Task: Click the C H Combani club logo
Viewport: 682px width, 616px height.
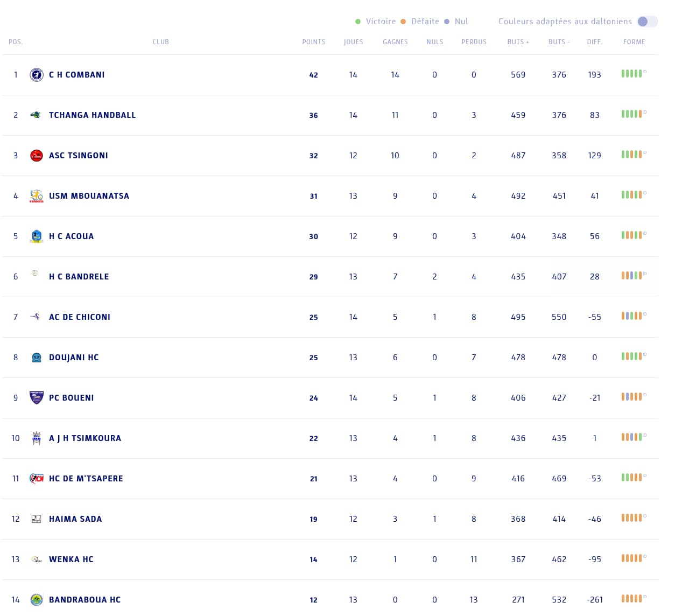Action: (37, 75)
